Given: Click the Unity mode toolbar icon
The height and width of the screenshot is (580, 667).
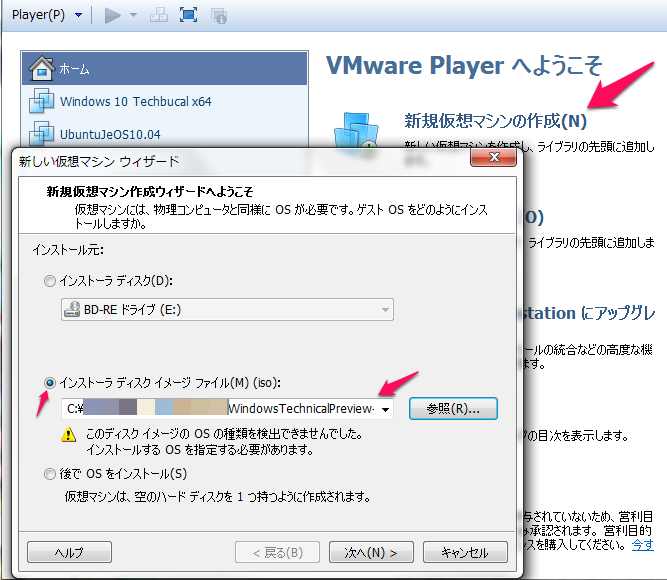Looking at the screenshot, I should tap(219, 16).
